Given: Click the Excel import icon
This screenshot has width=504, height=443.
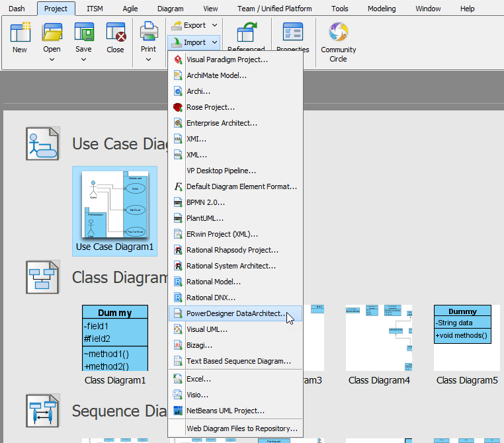Looking at the screenshot, I should [178, 379].
